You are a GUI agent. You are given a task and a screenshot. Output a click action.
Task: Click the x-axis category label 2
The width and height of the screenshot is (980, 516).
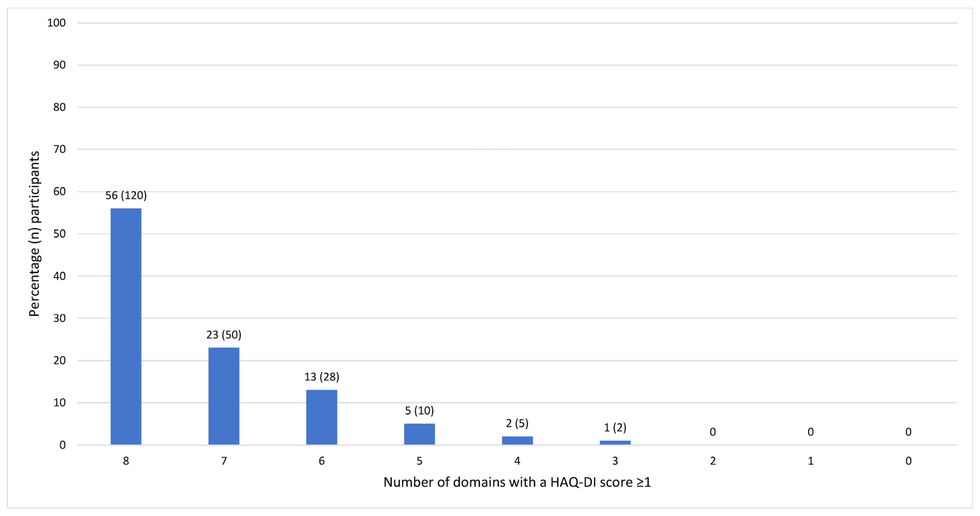(713, 461)
